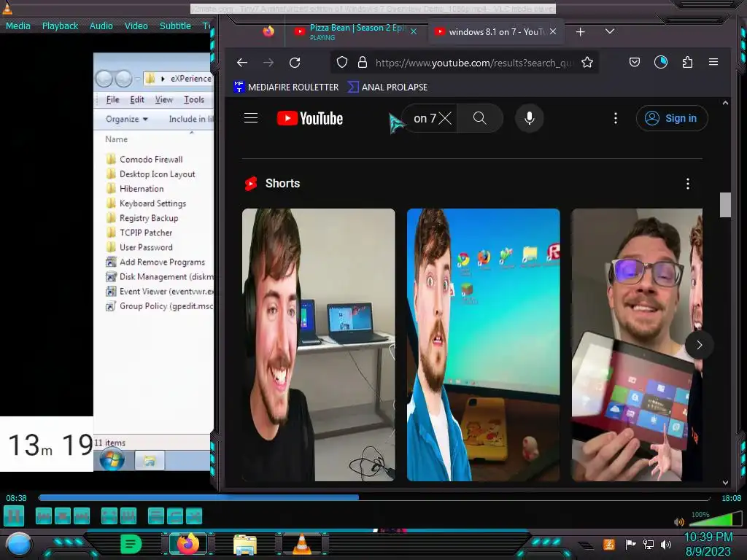Open the VLC Media menu
Image resolution: width=747 pixels, height=560 pixels.
point(18,26)
